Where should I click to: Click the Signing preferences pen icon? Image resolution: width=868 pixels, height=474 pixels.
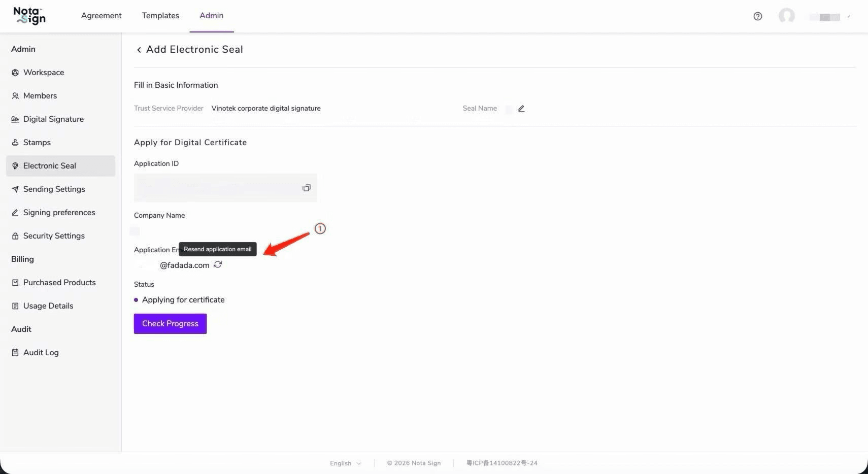click(15, 213)
